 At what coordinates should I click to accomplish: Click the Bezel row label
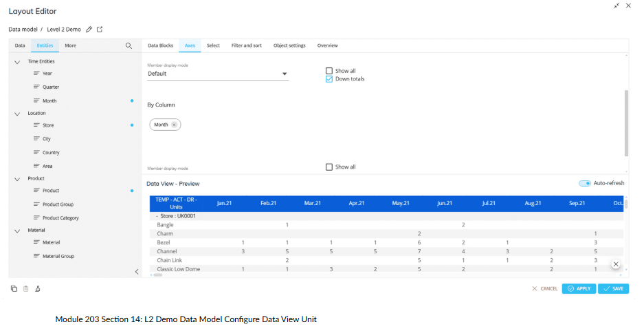pos(163,243)
